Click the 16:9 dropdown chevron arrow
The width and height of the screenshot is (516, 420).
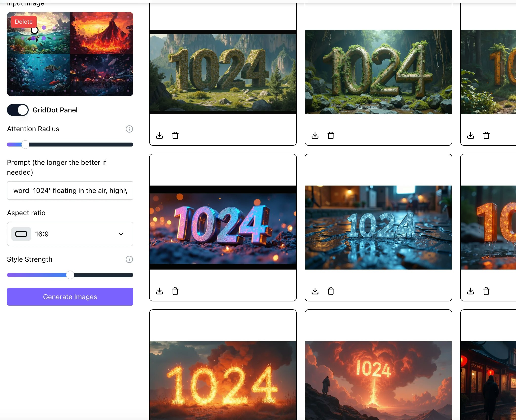pyautogui.click(x=121, y=234)
